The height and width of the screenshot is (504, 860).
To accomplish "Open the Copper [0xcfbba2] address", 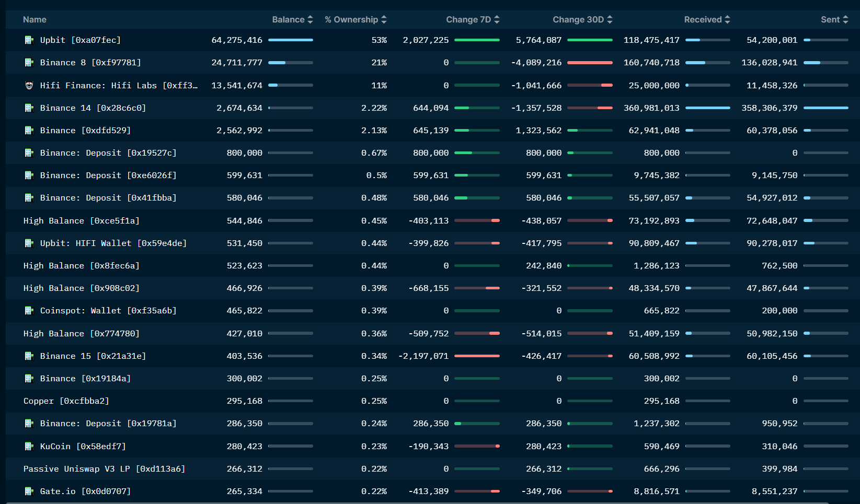I will (66, 401).
